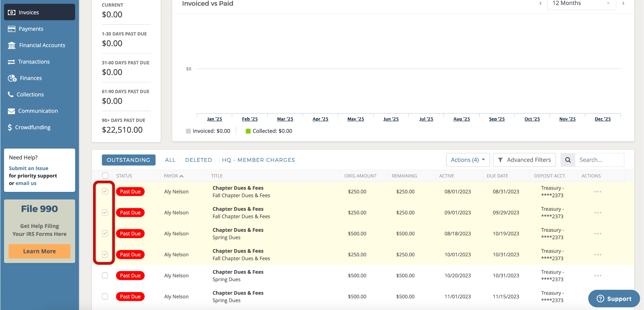Viewport: 644px width, 310px height.
Task: Click the Payments credit card icon
Action: [12, 29]
